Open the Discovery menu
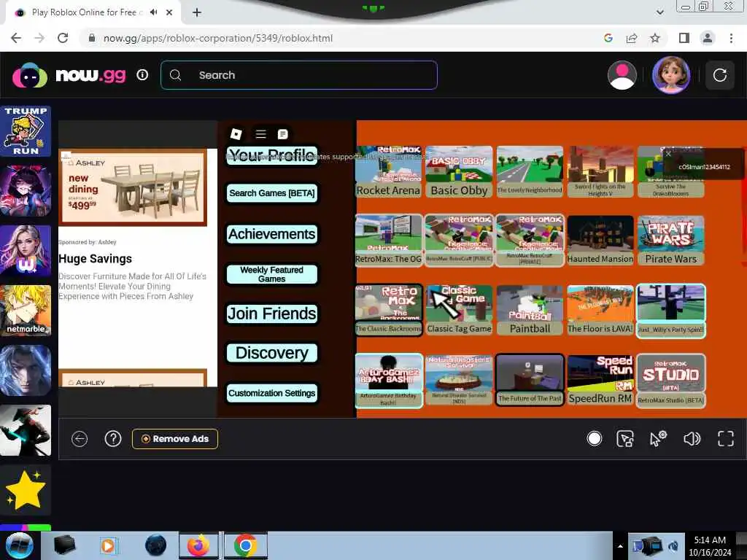The width and height of the screenshot is (747, 560). pyautogui.click(x=271, y=353)
